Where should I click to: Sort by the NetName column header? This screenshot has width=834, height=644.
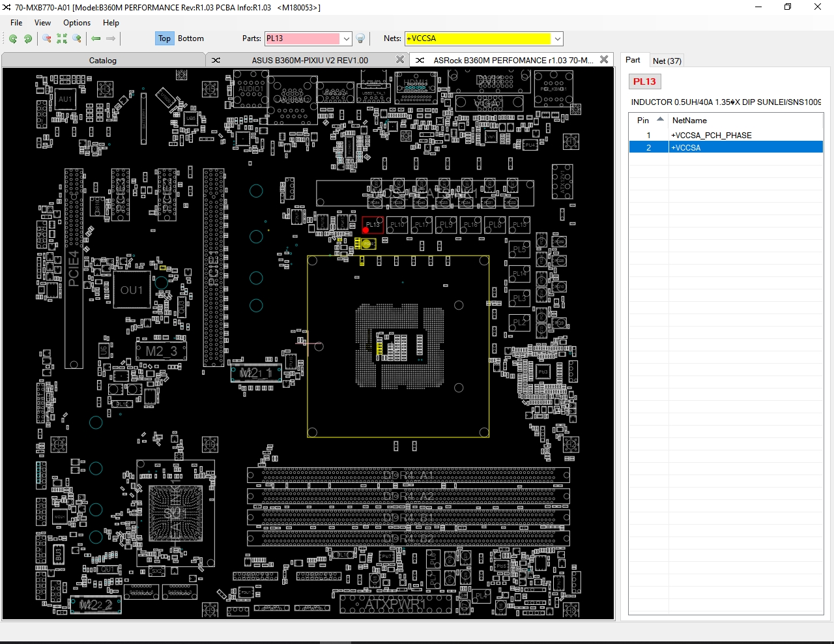click(x=745, y=120)
